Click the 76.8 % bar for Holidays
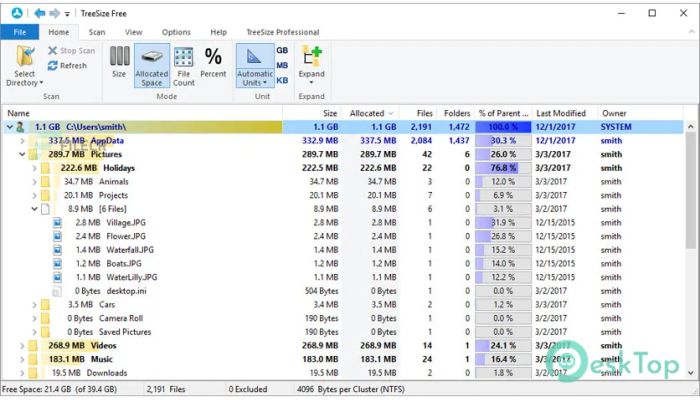 504,168
